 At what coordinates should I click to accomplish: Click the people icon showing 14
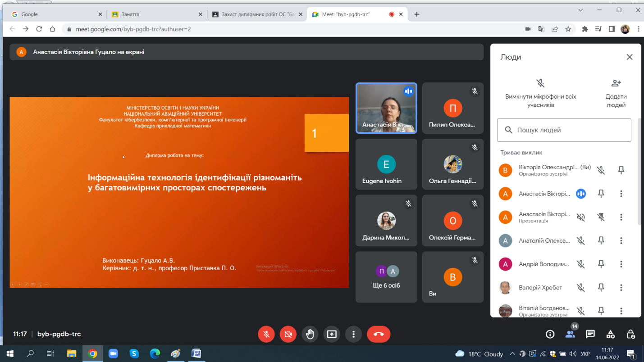pyautogui.click(x=570, y=334)
